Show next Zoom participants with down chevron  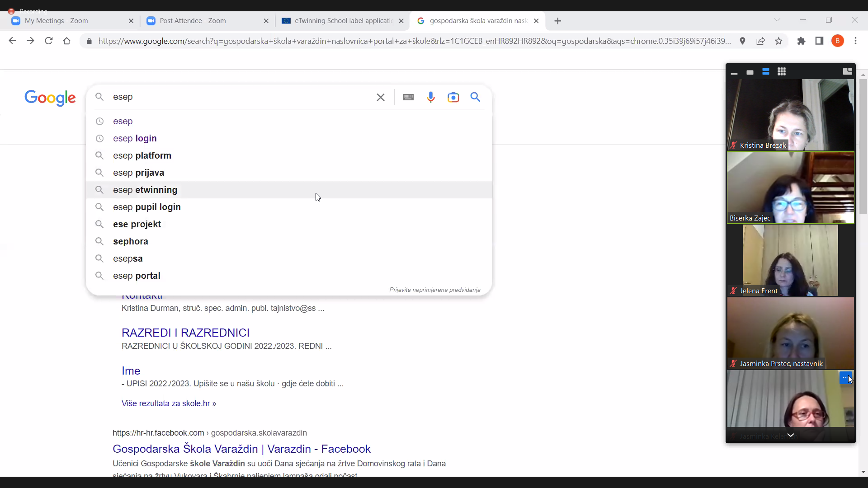(x=791, y=435)
